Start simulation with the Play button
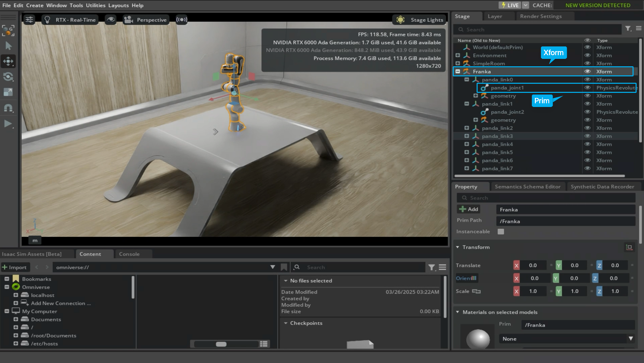Screen dimensions: 644x363 click(x=8, y=124)
